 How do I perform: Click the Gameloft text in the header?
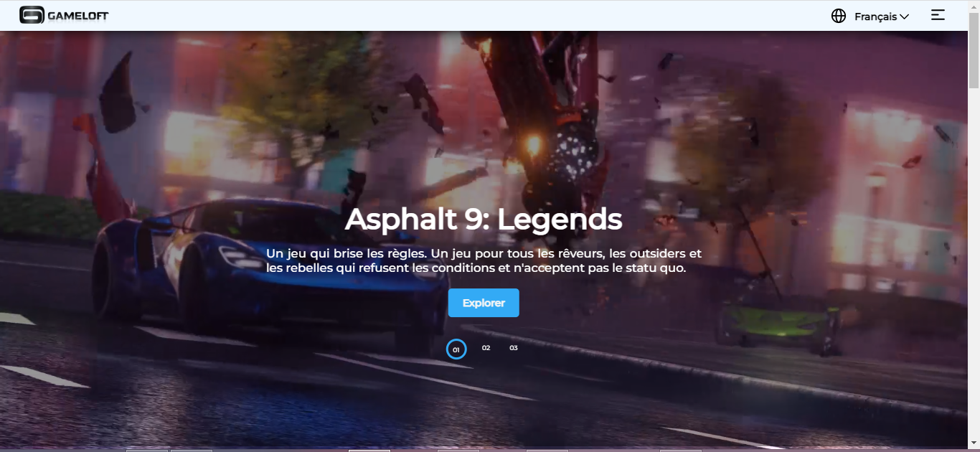pyautogui.click(x=77, y=14)
